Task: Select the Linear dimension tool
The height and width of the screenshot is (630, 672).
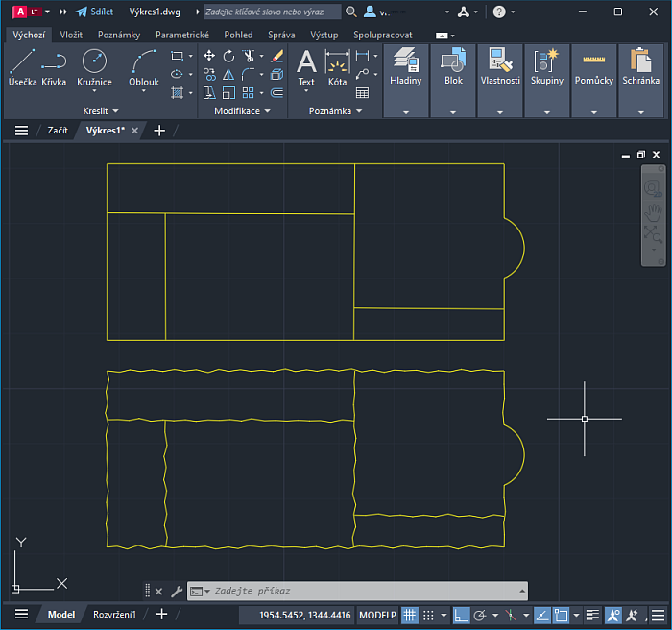Action: pyautogui.click(x=363, y=56)
